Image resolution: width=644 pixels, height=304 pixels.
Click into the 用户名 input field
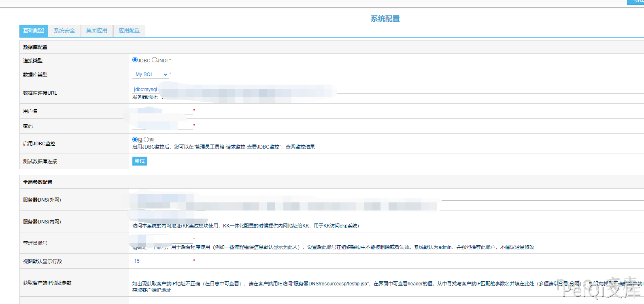pyautogui.click(x=162, y=111)
